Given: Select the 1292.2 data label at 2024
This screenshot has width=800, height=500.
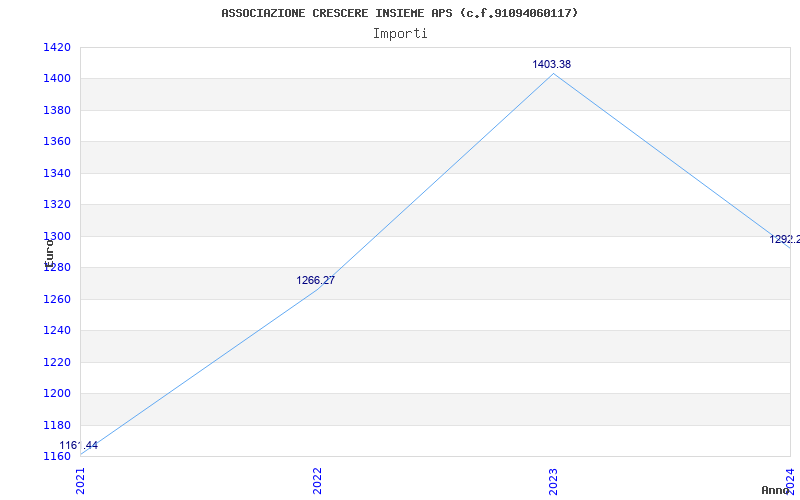Looking at the screenshot, I should (x=785, y=239).
